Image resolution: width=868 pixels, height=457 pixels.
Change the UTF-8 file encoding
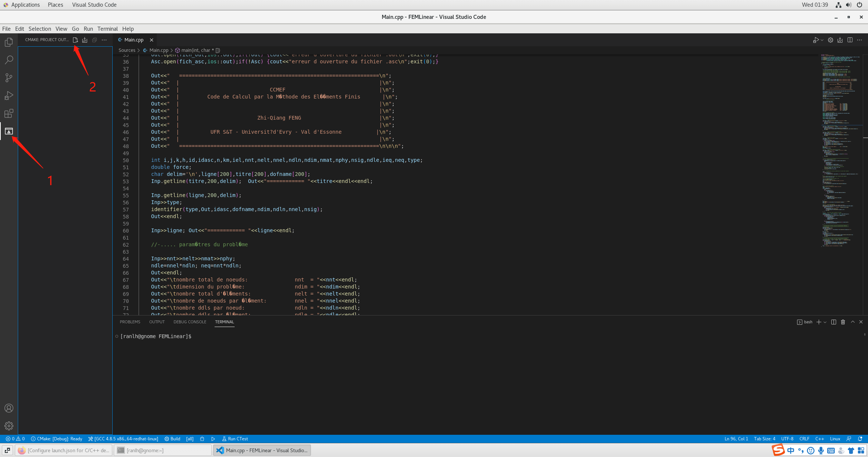click(x=787, y=439)
